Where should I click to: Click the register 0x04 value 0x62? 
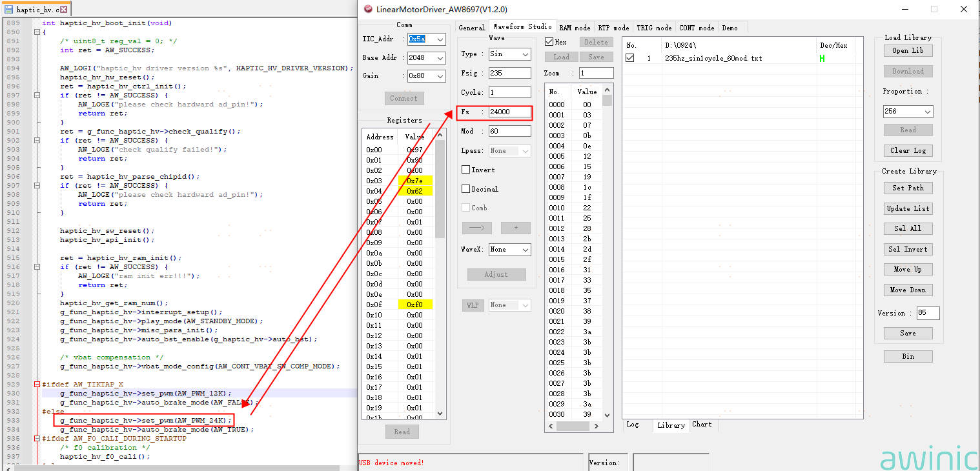(x=414, y=191)
